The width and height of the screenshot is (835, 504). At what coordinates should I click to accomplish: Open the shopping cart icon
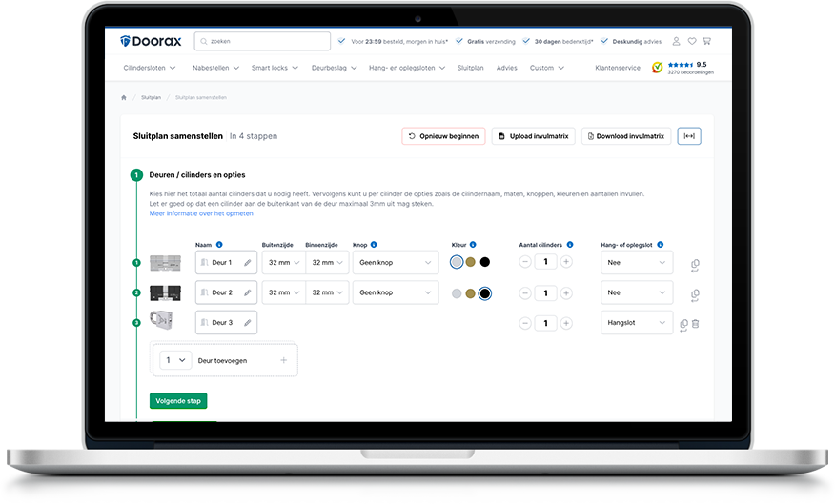point(706,41)
